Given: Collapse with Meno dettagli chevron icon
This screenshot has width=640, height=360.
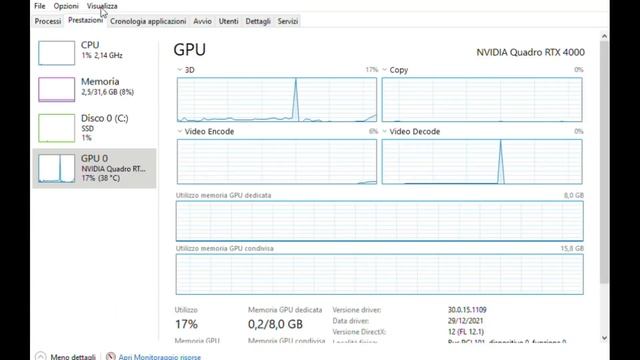Looking at the screenshot, I should click(x=40, y=356).
